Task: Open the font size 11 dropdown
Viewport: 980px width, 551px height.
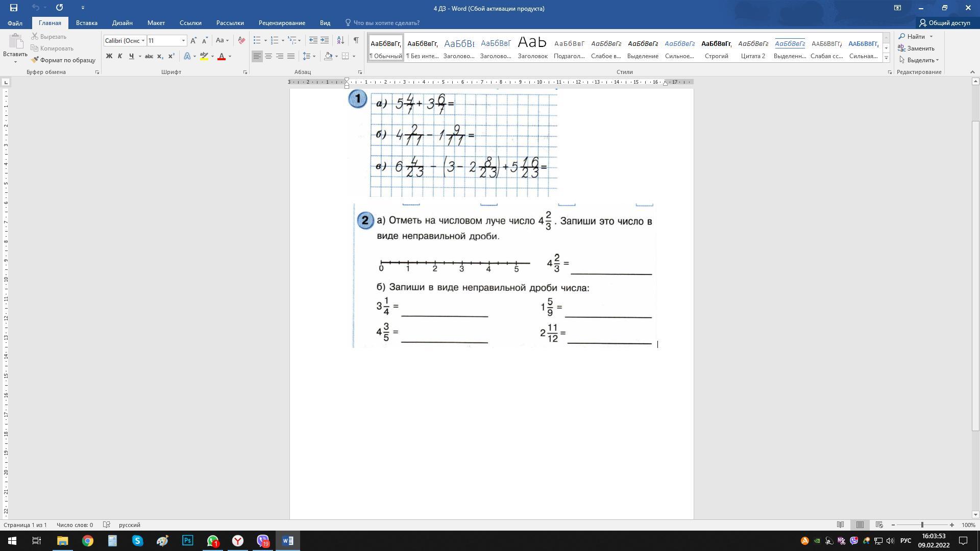Action: (x=183, y=40)
